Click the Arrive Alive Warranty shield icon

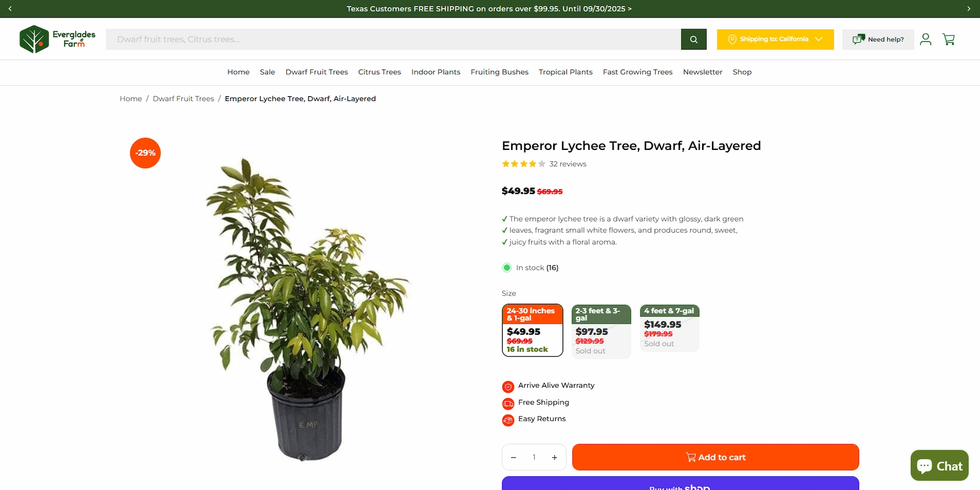(508, 387)
